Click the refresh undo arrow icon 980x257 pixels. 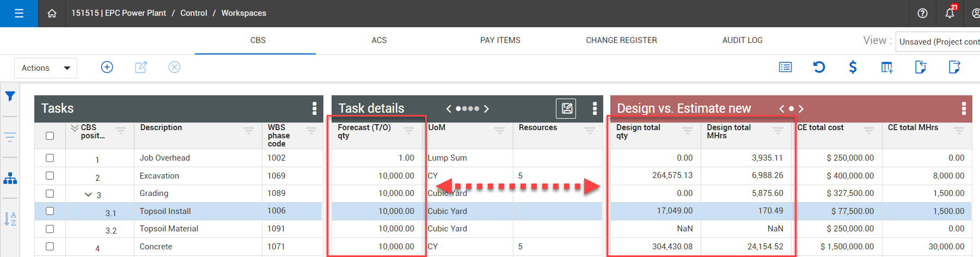(819, 67)
